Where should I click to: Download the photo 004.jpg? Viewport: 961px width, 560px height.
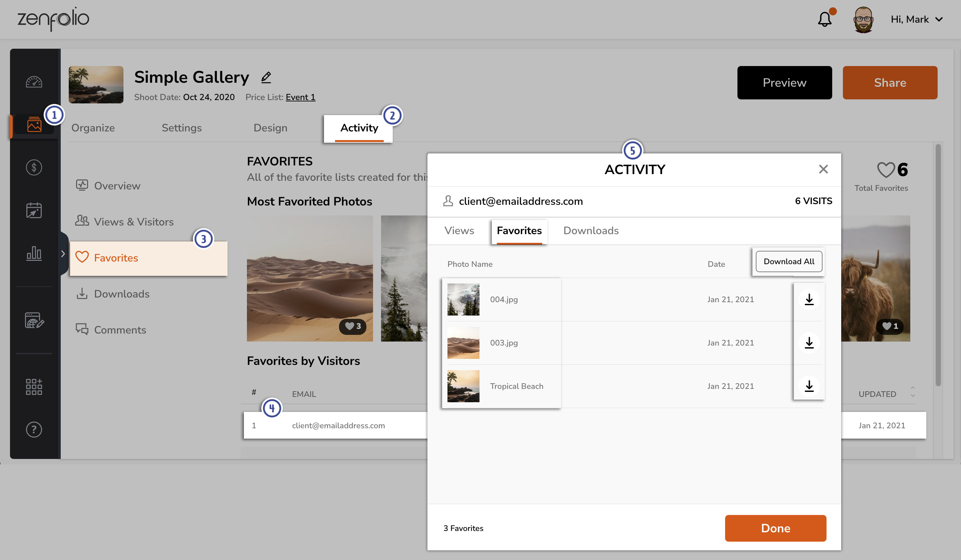pyautogui.click(x=809, y=299)
